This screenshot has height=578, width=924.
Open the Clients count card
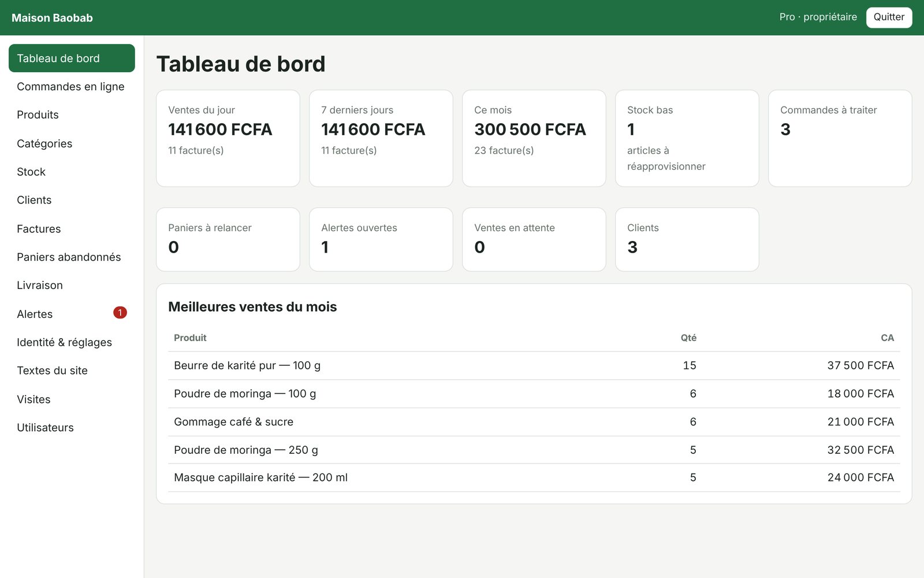point(687,239)
